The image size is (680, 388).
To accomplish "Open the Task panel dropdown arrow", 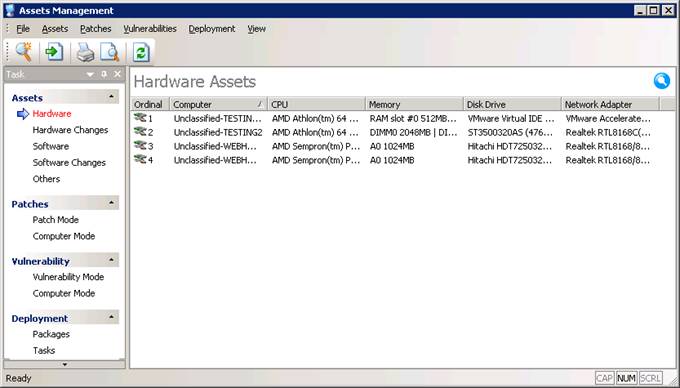I will tap(90, 75).
